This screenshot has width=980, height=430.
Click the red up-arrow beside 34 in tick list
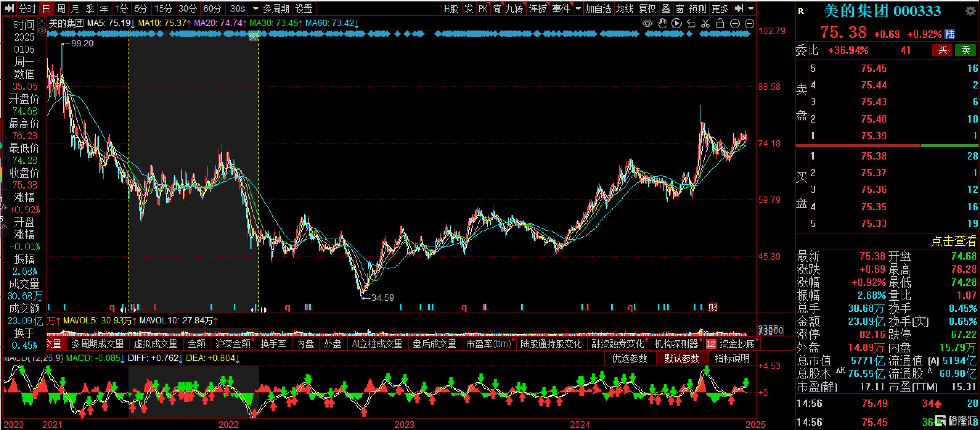[x=938, y=404]
